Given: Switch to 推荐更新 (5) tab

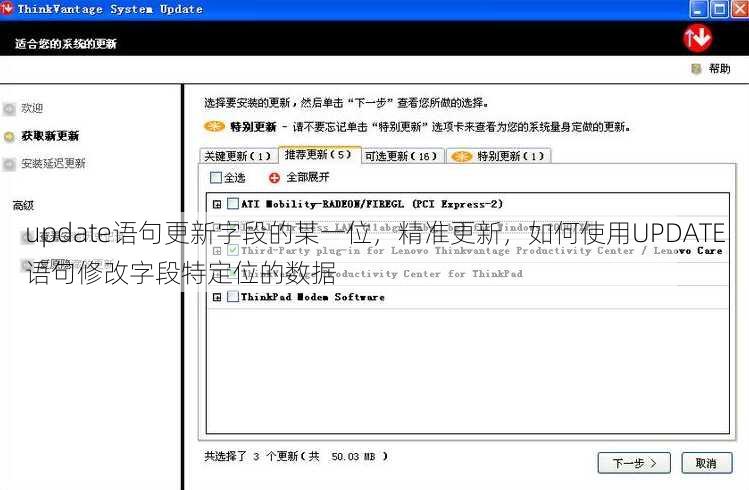Looking at the screenshot, I should pos(319,155).
